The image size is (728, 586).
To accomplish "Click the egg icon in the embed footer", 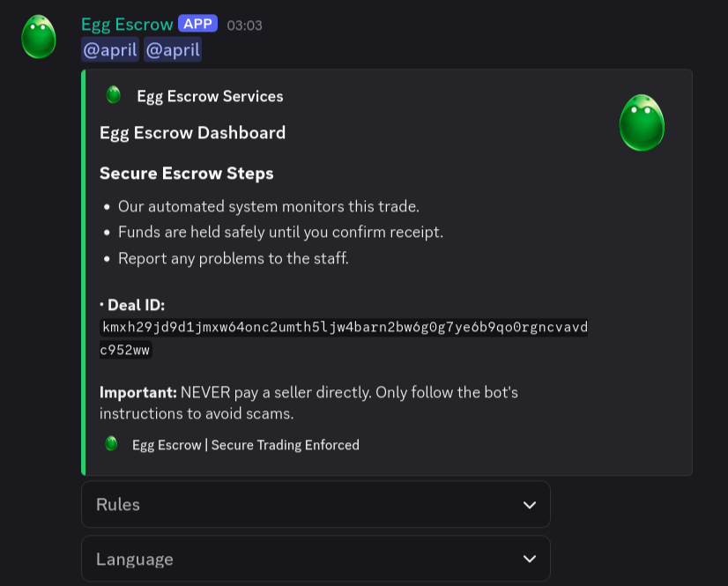I will (111, 444).
